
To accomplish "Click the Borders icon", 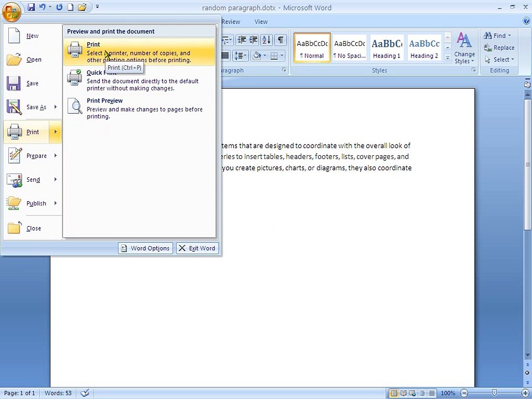I will 274,55.
